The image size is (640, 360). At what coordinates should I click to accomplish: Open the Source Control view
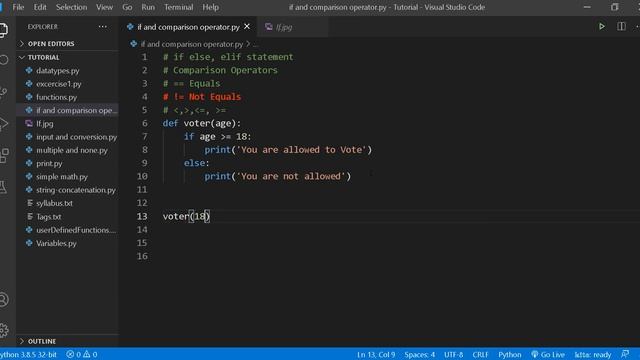click(x=4, y=92)
